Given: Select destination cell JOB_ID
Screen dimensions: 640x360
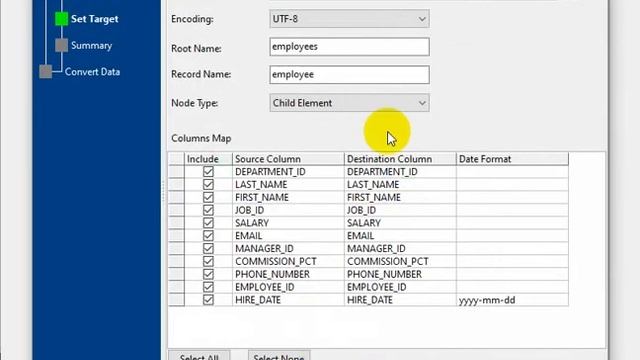Looking at the screenshot, I should (400, 210).
